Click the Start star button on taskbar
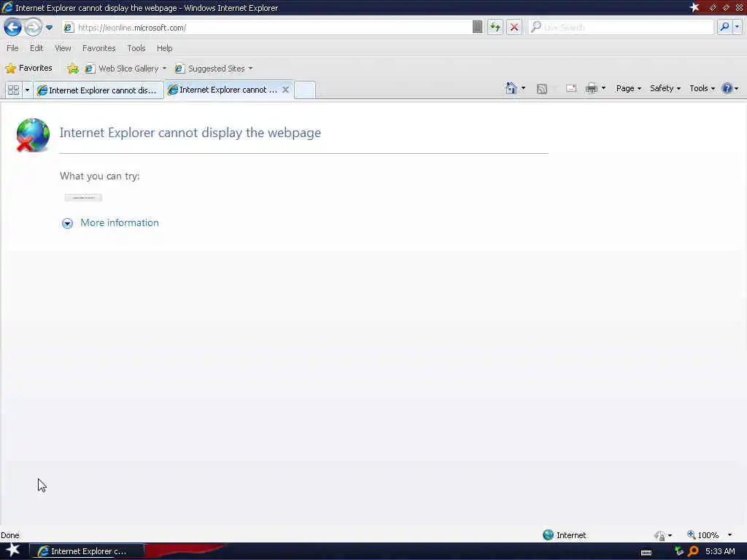Viewport: 747px width, 560px height. (13, 551)
